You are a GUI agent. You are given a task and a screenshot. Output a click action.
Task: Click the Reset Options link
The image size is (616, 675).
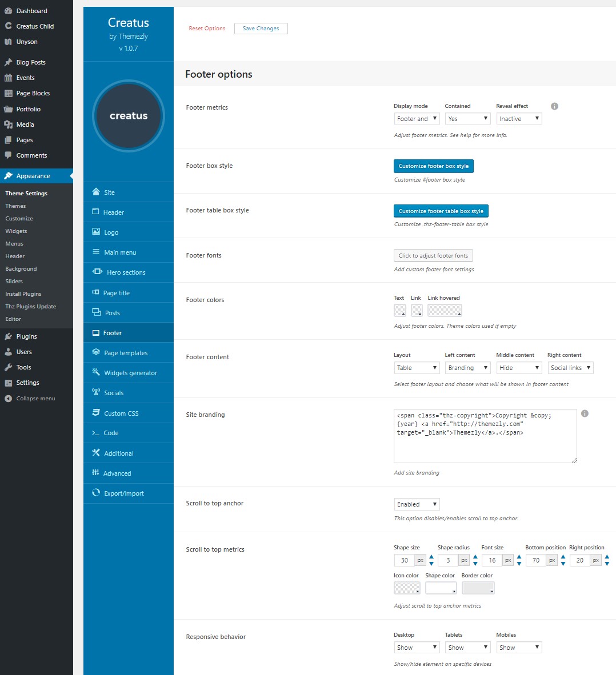pyautogui.click(x=207, y=29)
